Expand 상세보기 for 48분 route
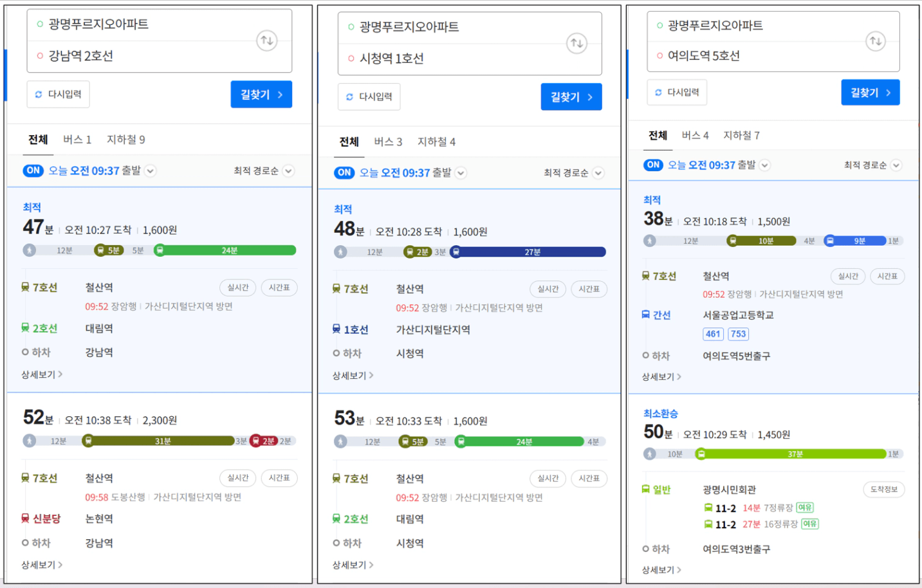This screenshot has width=922, height=588. tap(353, 376)
